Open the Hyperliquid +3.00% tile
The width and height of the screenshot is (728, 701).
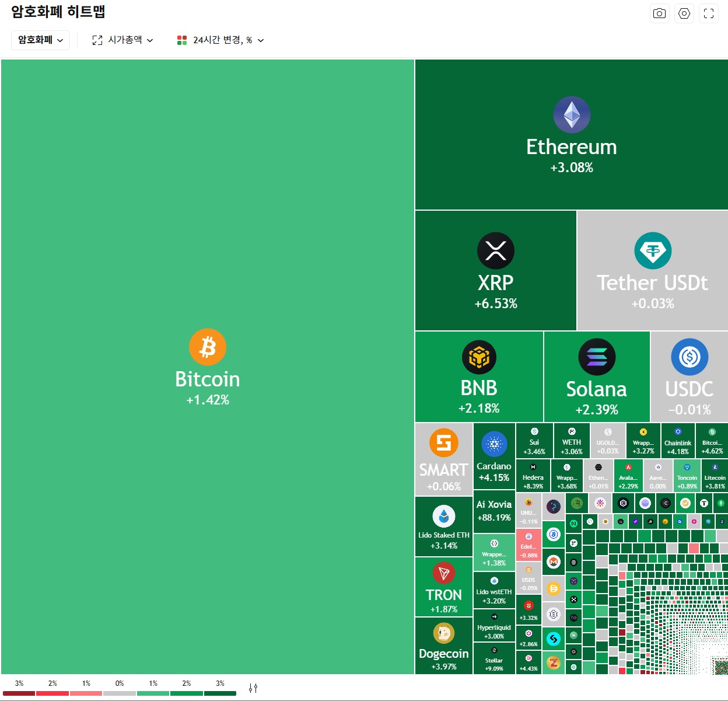click(494, 626)
